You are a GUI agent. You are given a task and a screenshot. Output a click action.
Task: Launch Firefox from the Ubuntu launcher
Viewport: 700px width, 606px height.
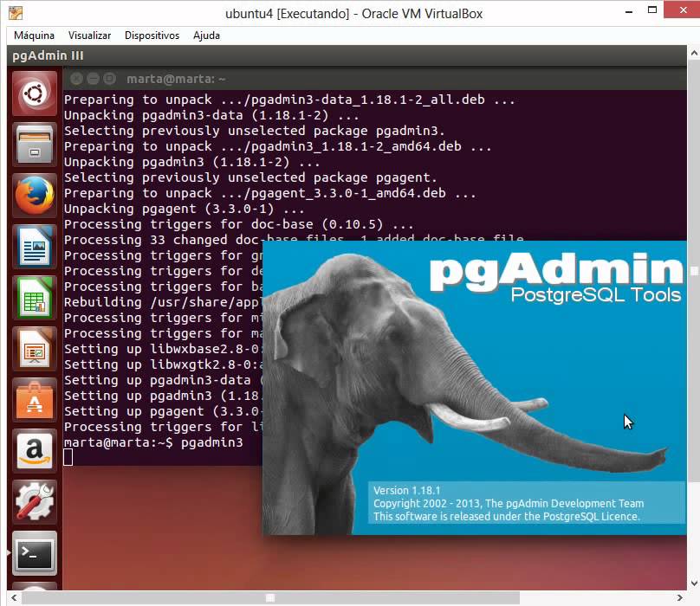(35, 196)
